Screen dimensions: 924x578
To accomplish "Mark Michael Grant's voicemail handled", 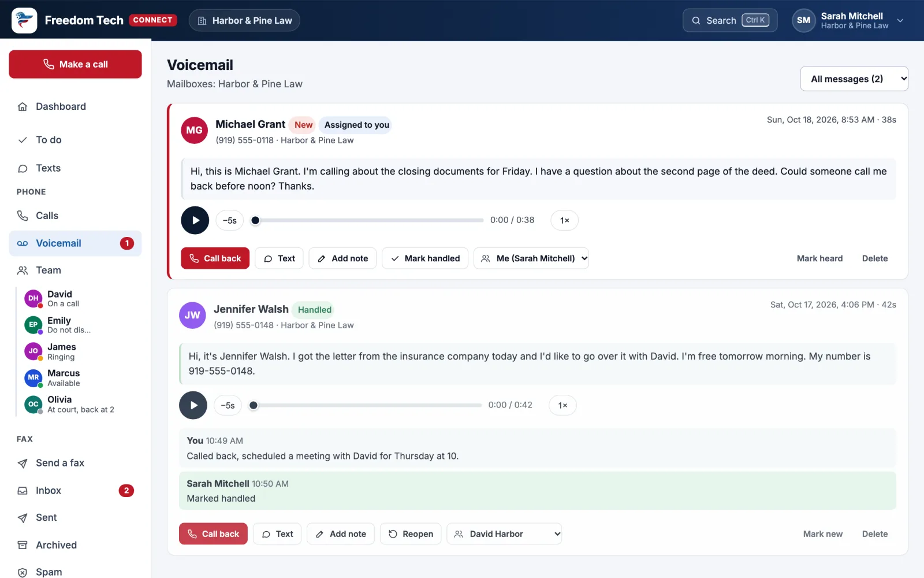I will pos(425,258).
